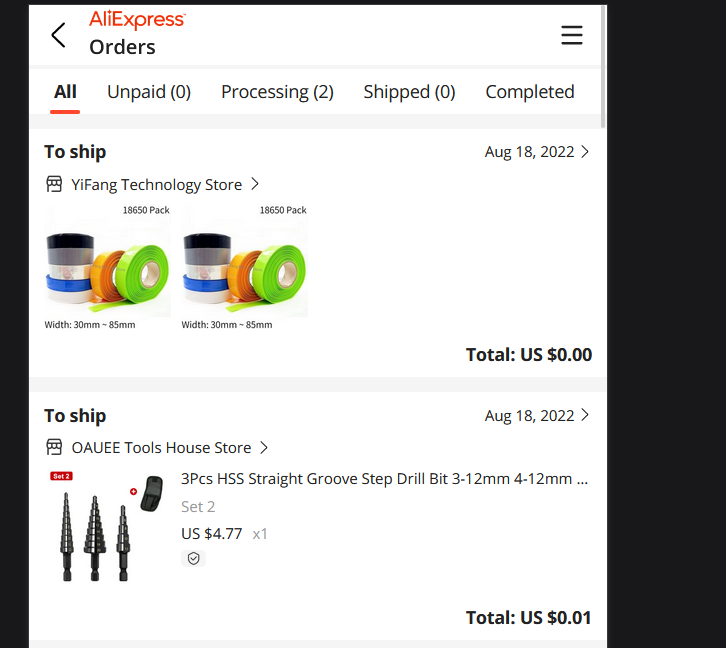
Task: Switch to the Processing (2) tab
Action: coord(277,92)
